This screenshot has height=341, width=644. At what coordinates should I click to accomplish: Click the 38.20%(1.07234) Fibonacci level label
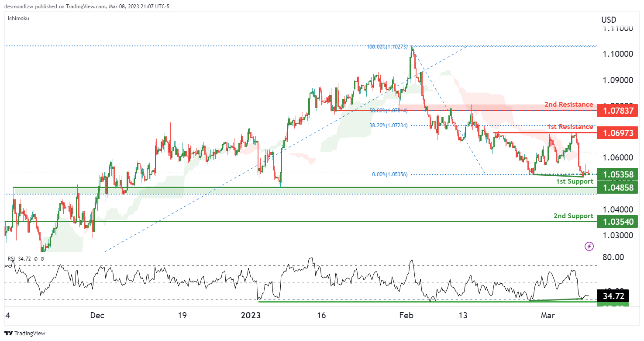[x=387, y=125]
